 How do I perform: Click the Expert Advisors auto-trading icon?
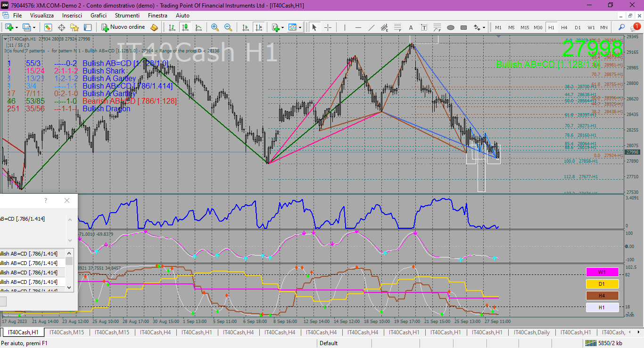tap(154, 27)
